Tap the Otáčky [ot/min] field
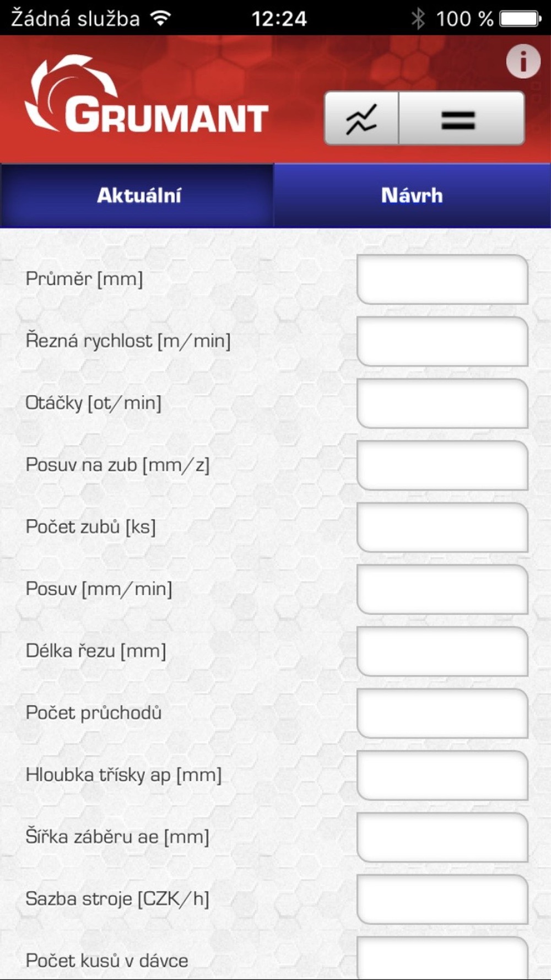This screenshot has width=551, height=980. point(442,403)
